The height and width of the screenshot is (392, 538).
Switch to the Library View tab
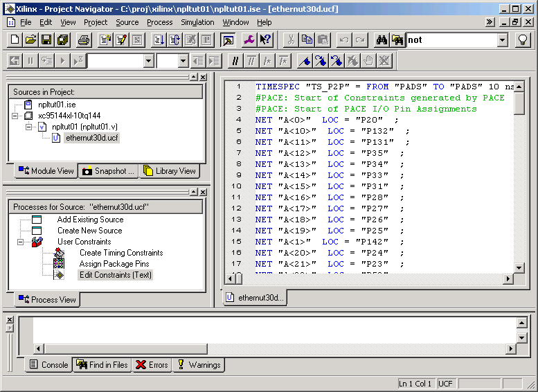point(170,171)
